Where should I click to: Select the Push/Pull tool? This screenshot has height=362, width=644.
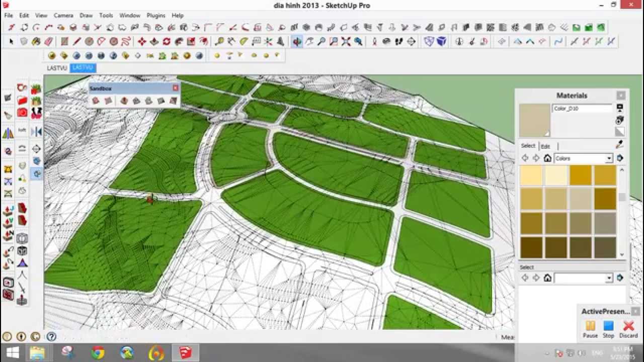154,42
